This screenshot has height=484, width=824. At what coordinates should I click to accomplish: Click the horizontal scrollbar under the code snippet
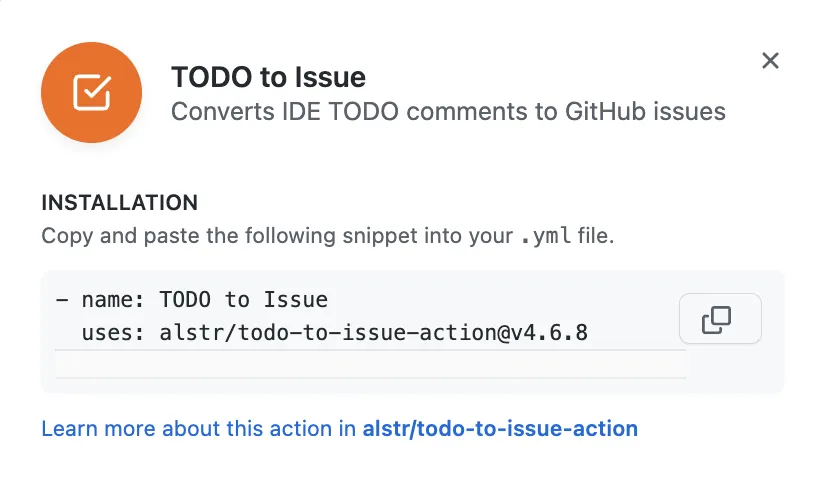[370, 364]
